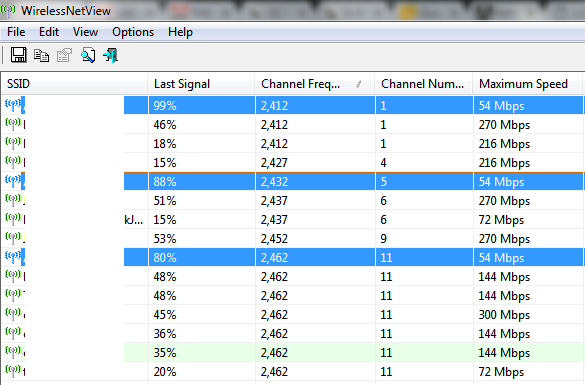Sort by the Channel Num... column header
The height and width of the screenshot is (385, 585).
(x=424, y=84)
